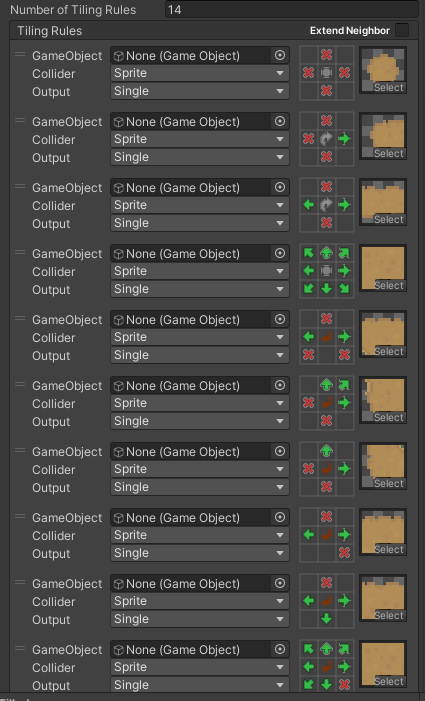Click the rotated transform icon in third rule's grid

[x=327, y=205]
